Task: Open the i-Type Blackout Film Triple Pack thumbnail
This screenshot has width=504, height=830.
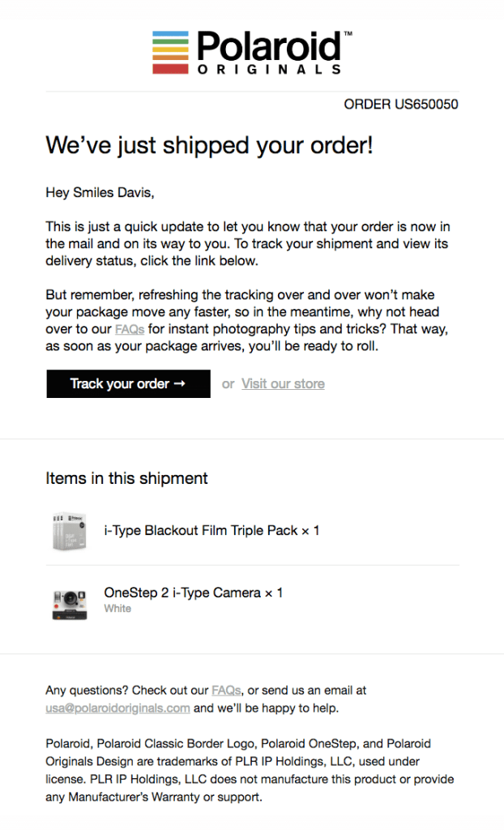Action: [x=69, y=531]
